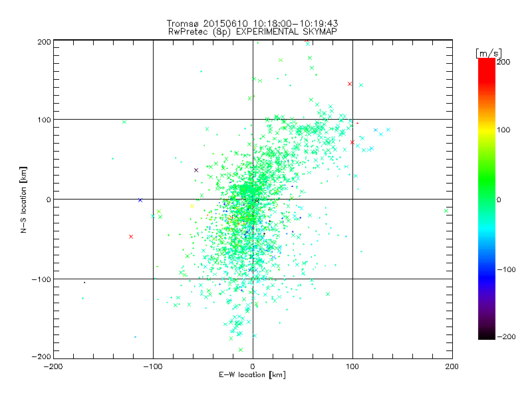Click the '[m/s]' colorbar unit label
The width and height of the screenshot is (532, 399).
tap(489, 53)
